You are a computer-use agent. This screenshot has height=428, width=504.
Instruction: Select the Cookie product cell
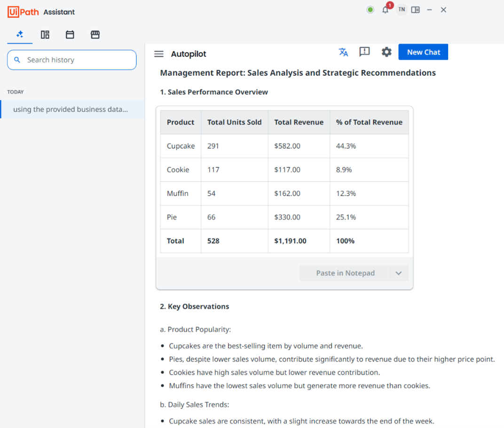[x=181, y=170]
